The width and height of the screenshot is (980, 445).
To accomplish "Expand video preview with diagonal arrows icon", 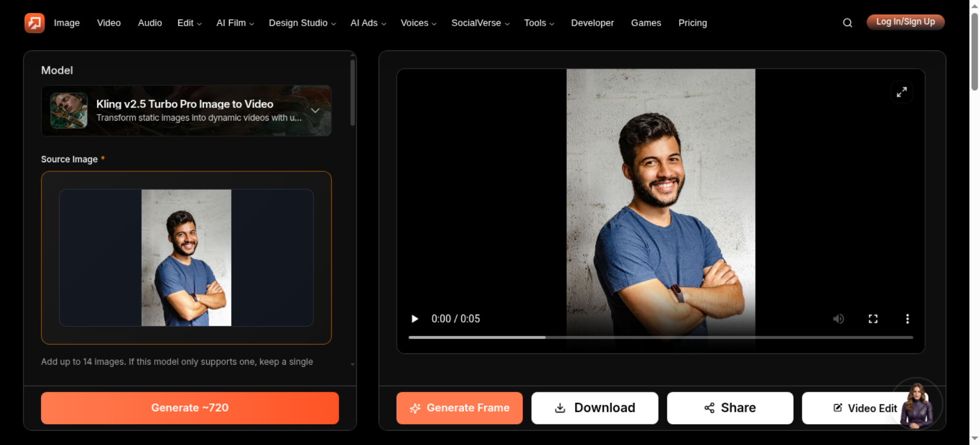I will [902, 92].
